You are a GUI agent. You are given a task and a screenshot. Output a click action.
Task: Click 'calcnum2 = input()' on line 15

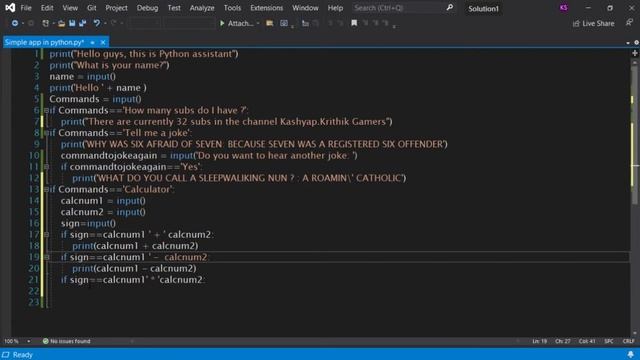pyautogui.click(x=103, y=212)
